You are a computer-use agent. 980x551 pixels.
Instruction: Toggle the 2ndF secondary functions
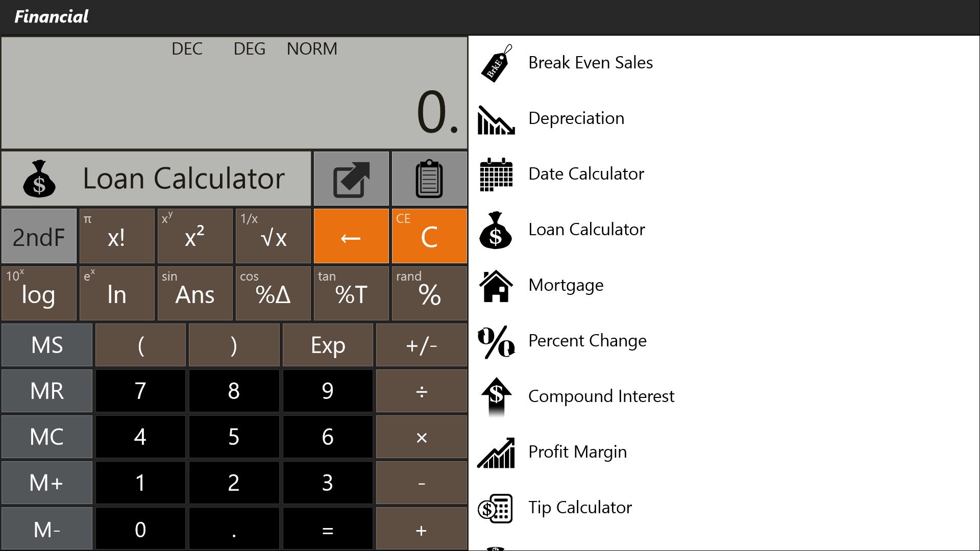pos(39,237)
